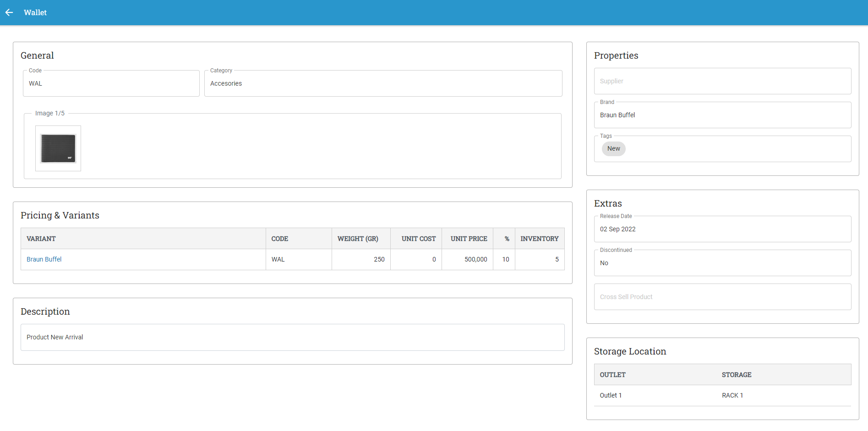
Task: Select the WAL code cell in the variants table
Action: 299,259
